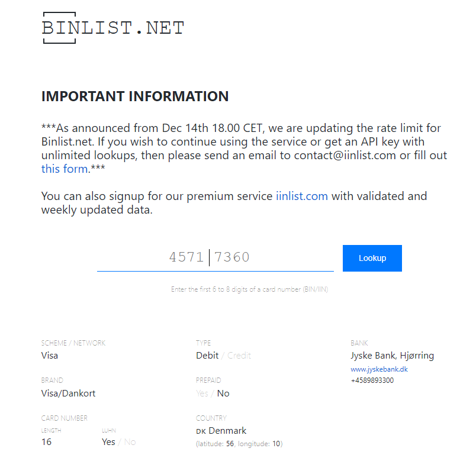Click the Prepaid 'Yes' option

pos(202,394)
